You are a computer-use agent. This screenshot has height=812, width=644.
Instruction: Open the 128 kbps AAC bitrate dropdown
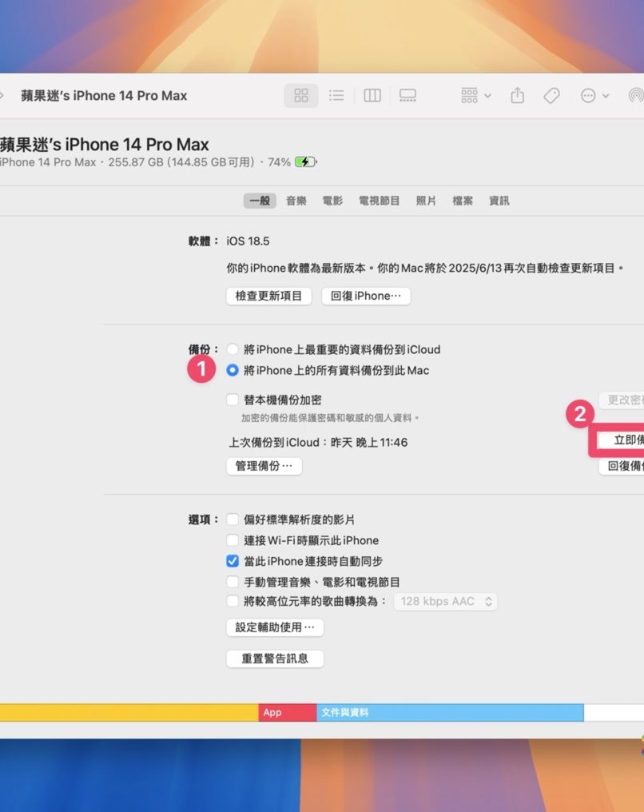coord(445,601)
